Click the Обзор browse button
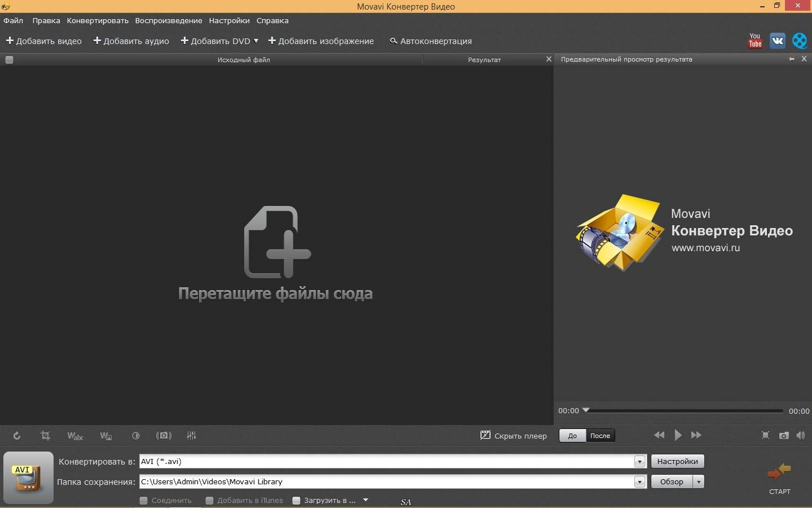The image size is (812, 508). click(x=672, y=482)
